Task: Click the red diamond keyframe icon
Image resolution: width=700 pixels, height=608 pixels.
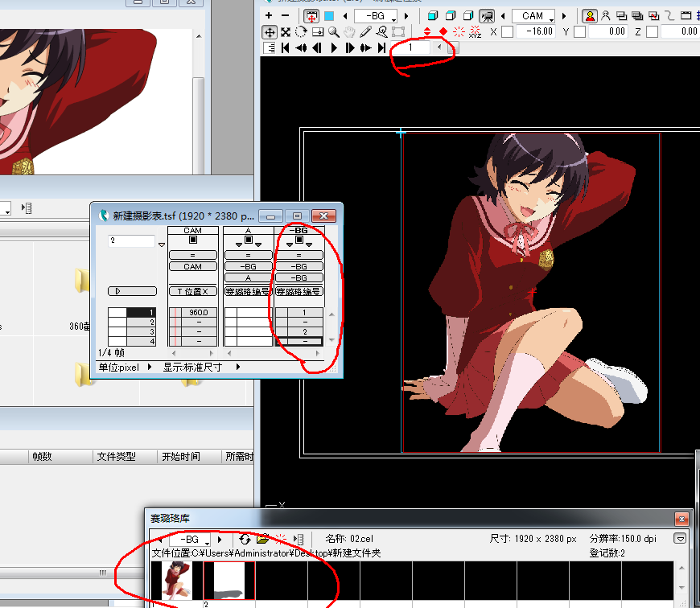Action: [x=443, y=32]
